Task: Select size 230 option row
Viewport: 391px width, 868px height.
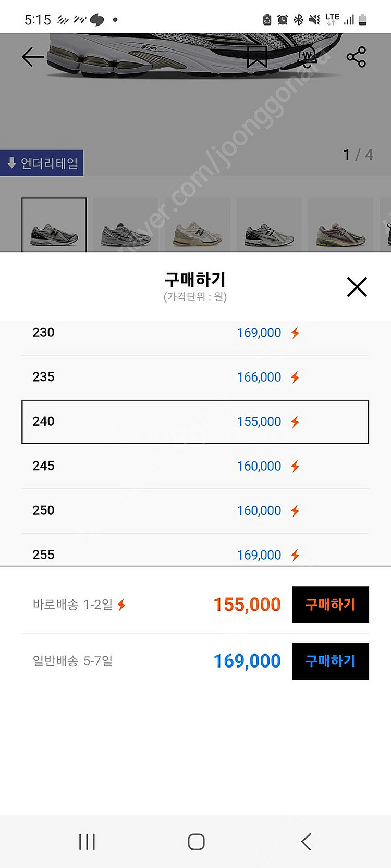Action: pyautogui.click(x=195, y=332)
